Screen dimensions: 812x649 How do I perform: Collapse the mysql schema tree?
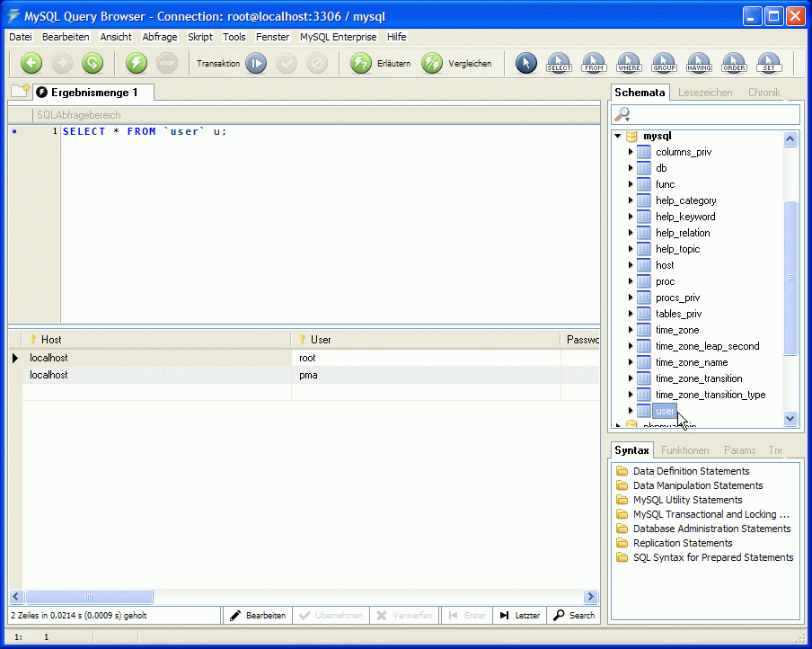click(618, 136)
